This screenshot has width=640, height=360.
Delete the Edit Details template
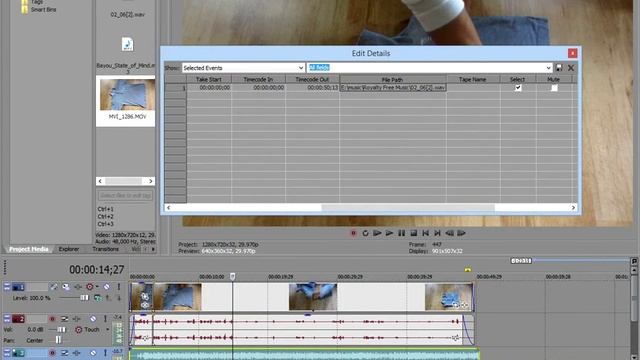point(571,68)
